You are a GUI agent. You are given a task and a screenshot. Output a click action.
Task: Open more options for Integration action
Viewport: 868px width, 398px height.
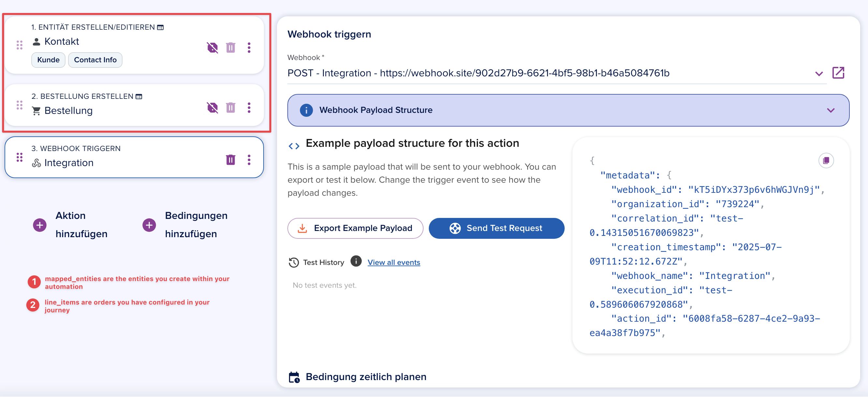point(249,160)
